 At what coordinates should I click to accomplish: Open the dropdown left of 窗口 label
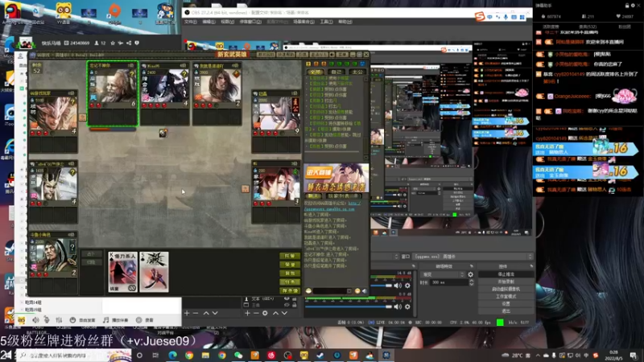tap(396, 257)
